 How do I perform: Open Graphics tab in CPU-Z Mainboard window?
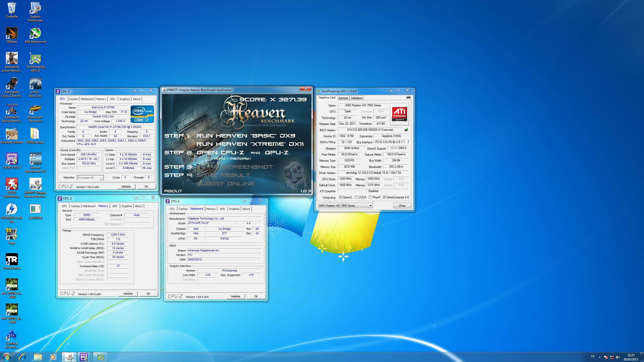234,209
